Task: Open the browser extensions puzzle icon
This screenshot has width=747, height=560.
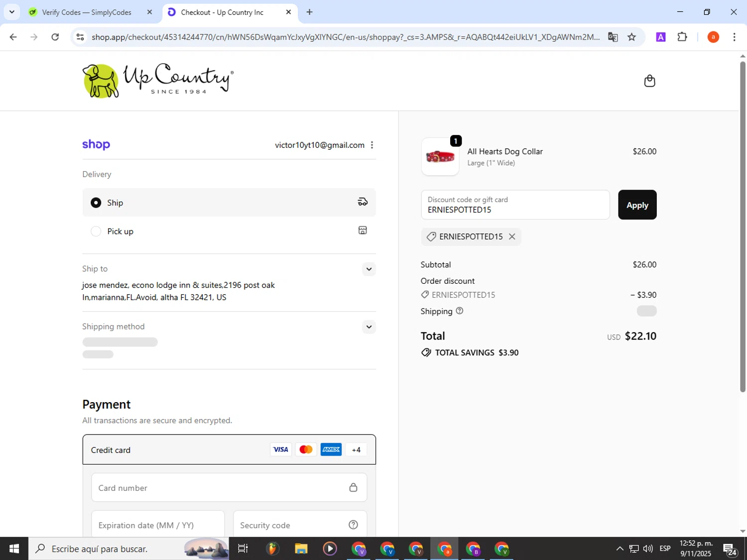Action: tap(682, 37)
